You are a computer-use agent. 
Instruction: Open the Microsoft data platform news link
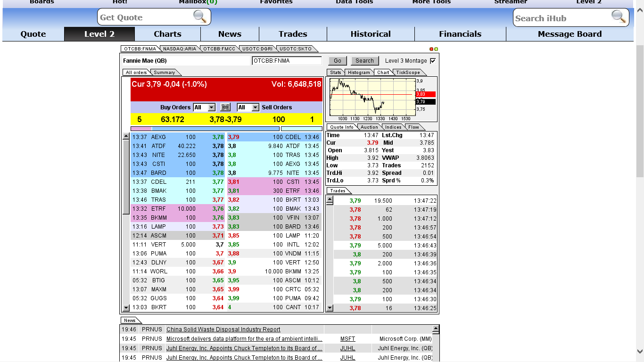point(244,339)
